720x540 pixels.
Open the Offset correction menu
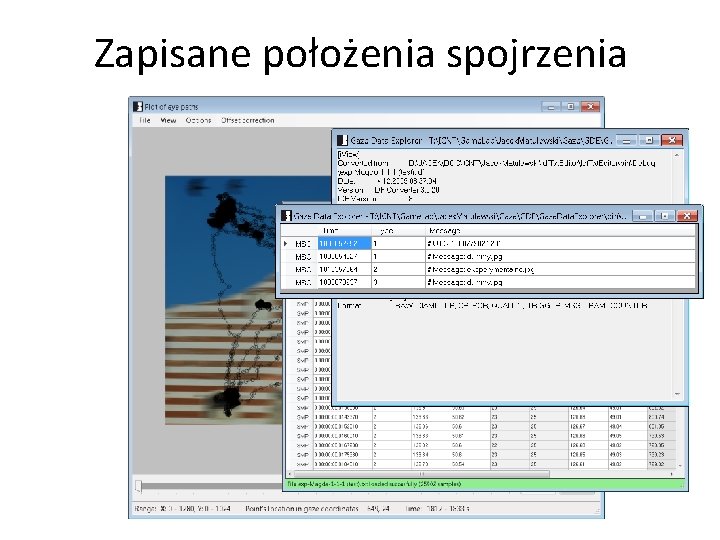248,120
